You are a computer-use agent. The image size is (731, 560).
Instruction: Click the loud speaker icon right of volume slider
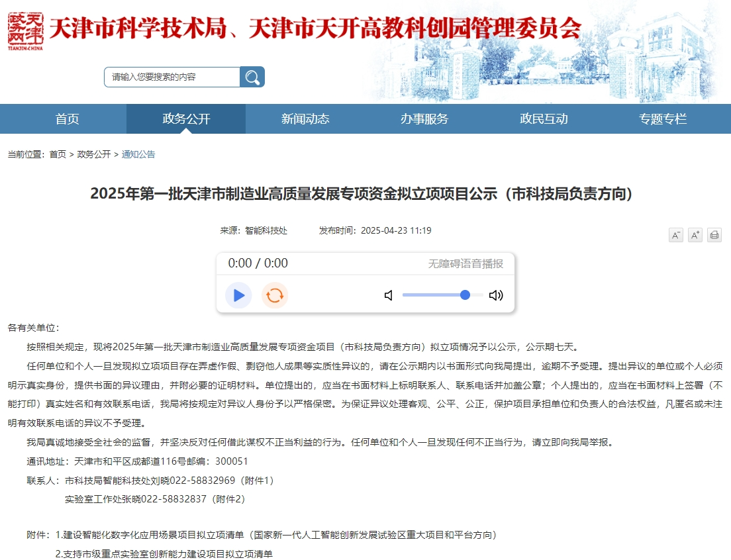click(496, 295)
